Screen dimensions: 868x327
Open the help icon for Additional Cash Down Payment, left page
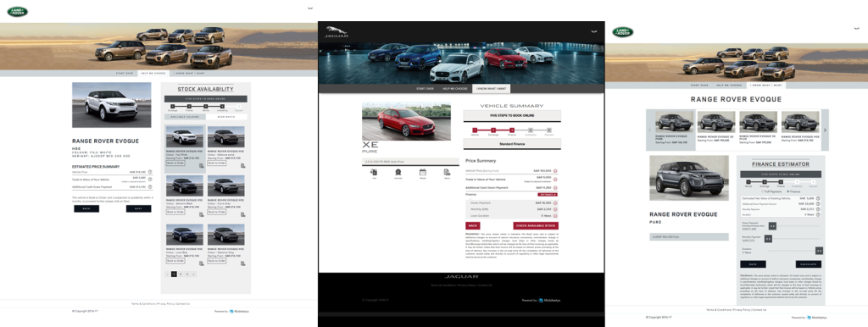(150, 187)
